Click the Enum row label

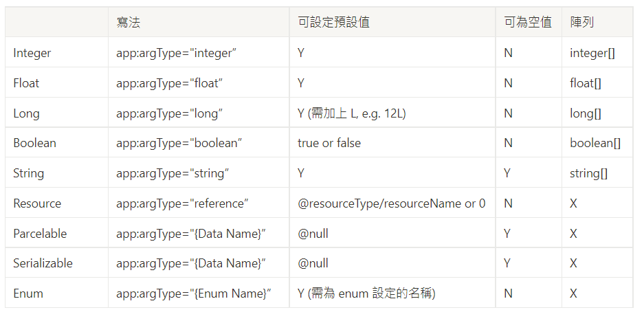28,294
